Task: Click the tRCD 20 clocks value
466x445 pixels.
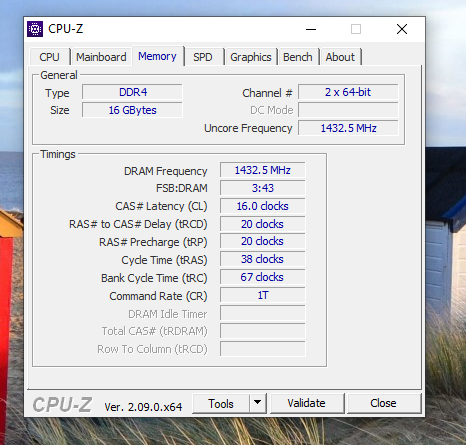Action: pos(263,224)
